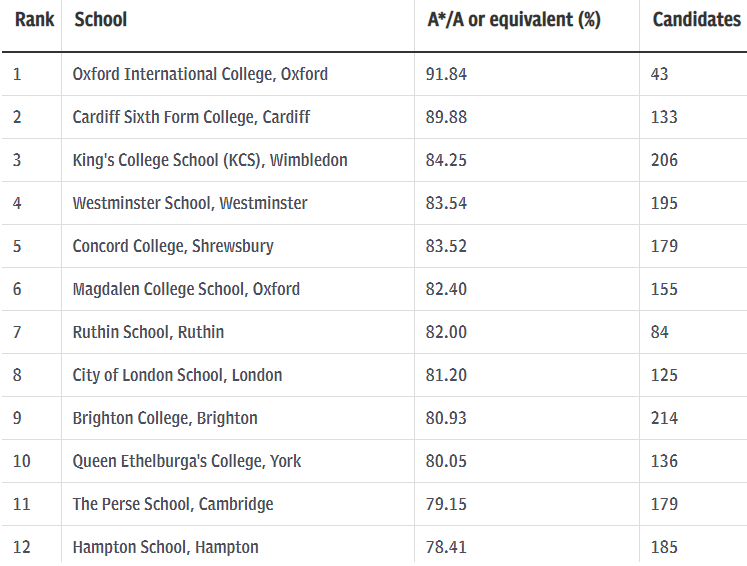Choose Concord College, Shrewsbury
Viewport: 747px width, 566px height.
(x=173, y=246)
